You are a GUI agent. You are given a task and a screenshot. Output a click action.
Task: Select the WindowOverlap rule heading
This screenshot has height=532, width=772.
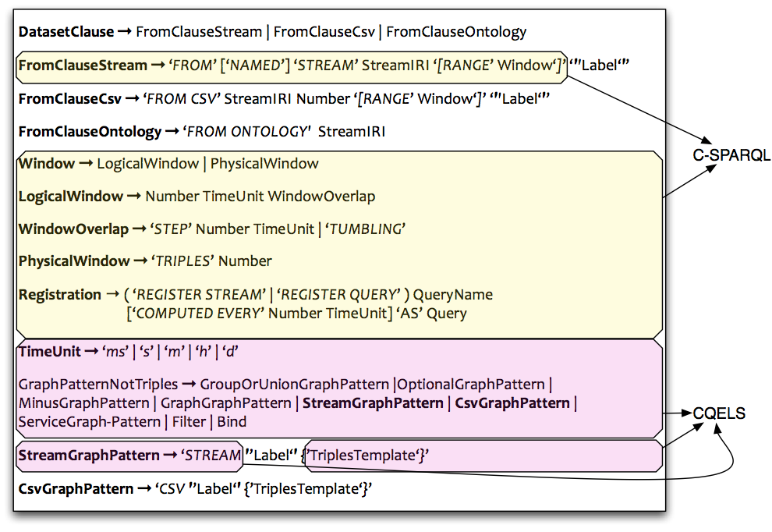tap(73, 229)
